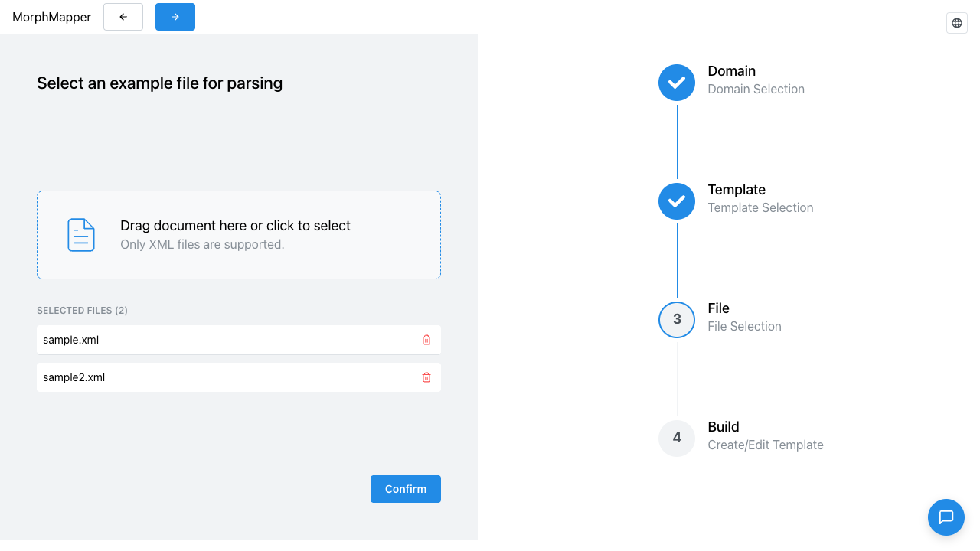Delete sample.xml with trash icon
The height and width of the screenshot is (551, 980).
click(426, 340)
